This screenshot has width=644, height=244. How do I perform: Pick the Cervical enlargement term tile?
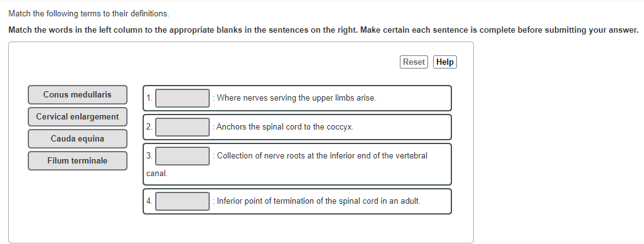pos(77,117)
